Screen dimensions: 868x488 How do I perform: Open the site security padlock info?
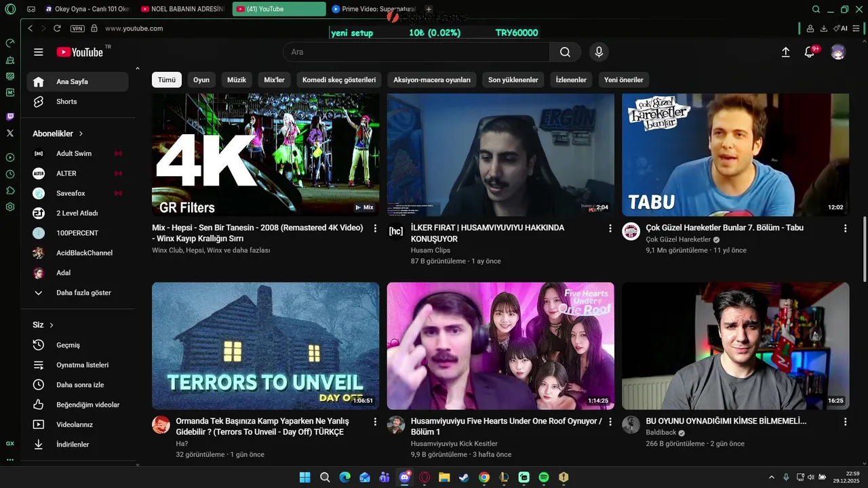tap(94, 28)
